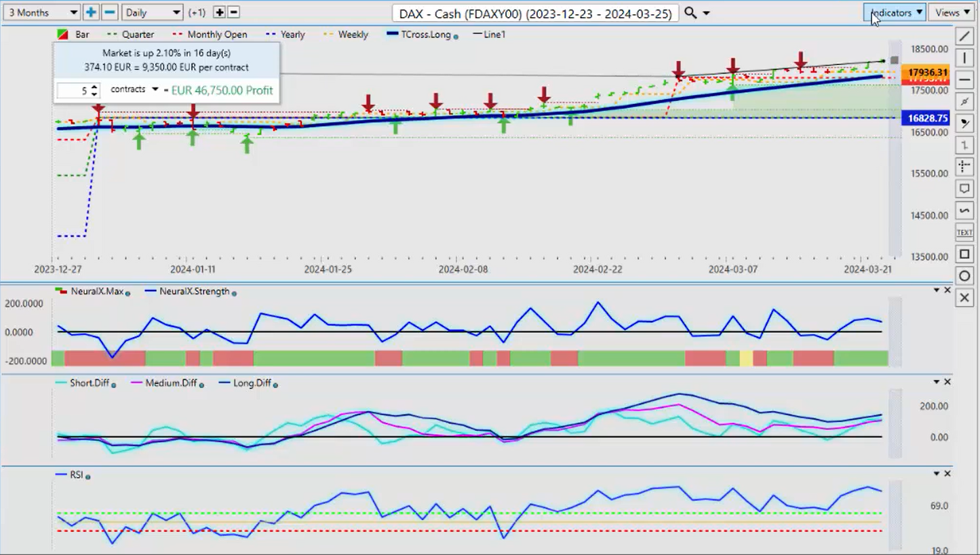Select the diagonal trend line drawing tool

(x=964, y=36)
